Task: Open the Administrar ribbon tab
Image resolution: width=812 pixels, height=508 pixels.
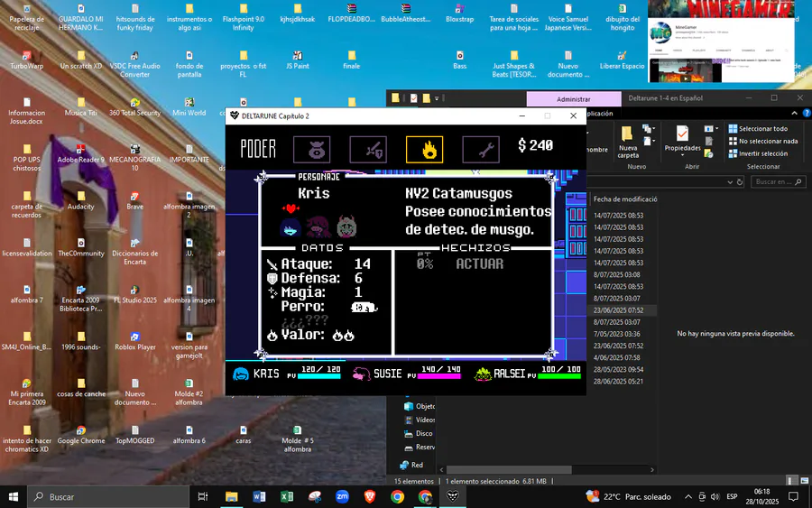Action: tap(574, 99)
